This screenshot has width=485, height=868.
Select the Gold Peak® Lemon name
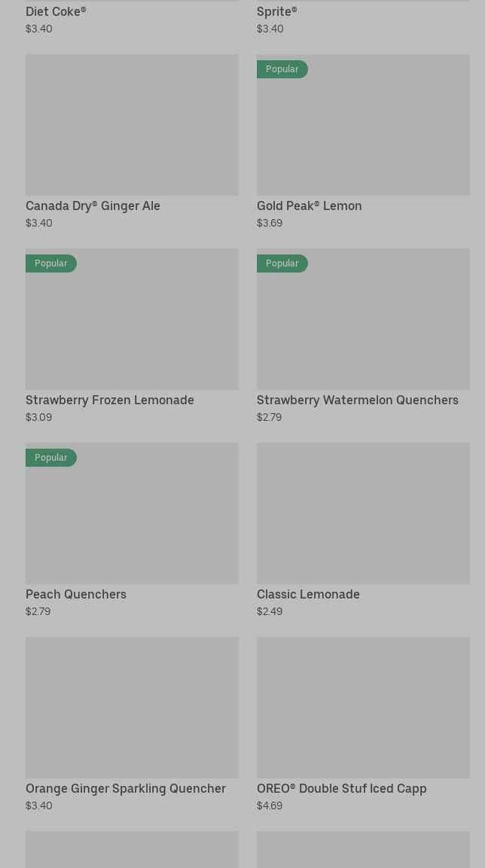[x=309, y=206]
